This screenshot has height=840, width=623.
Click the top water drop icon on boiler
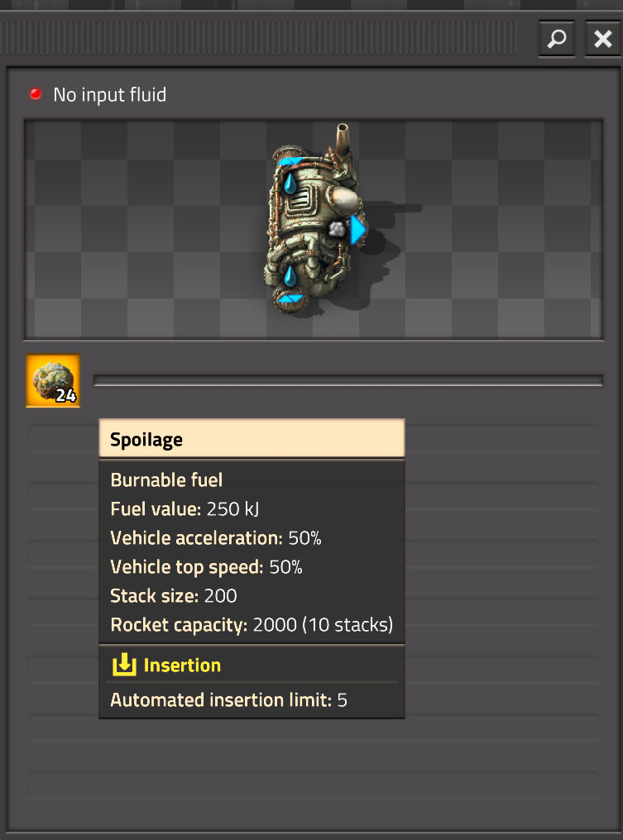click(x=290, y=184)
